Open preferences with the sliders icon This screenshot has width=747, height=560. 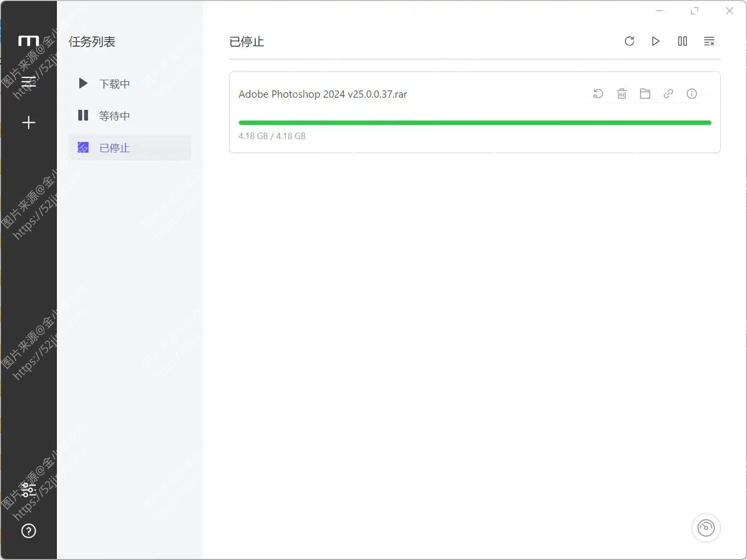coord(28,490)
